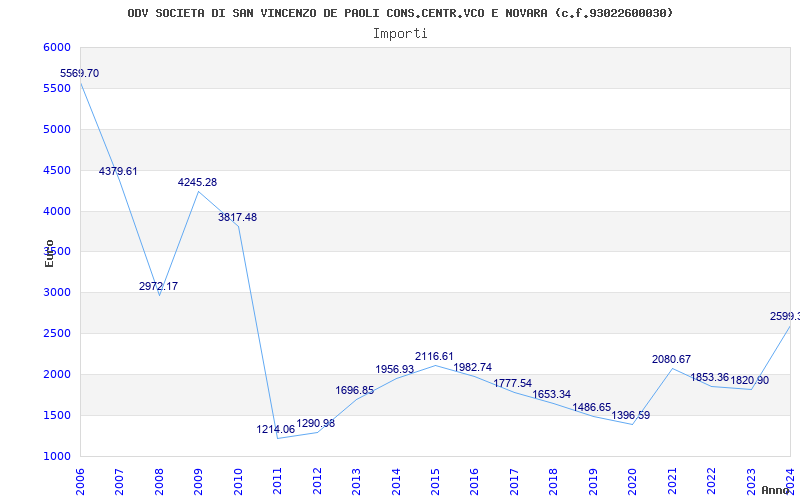Viewport: 800px width, 500px height.
Task: Click the 2011 year axis label
Action: click(x=278, y=482)
